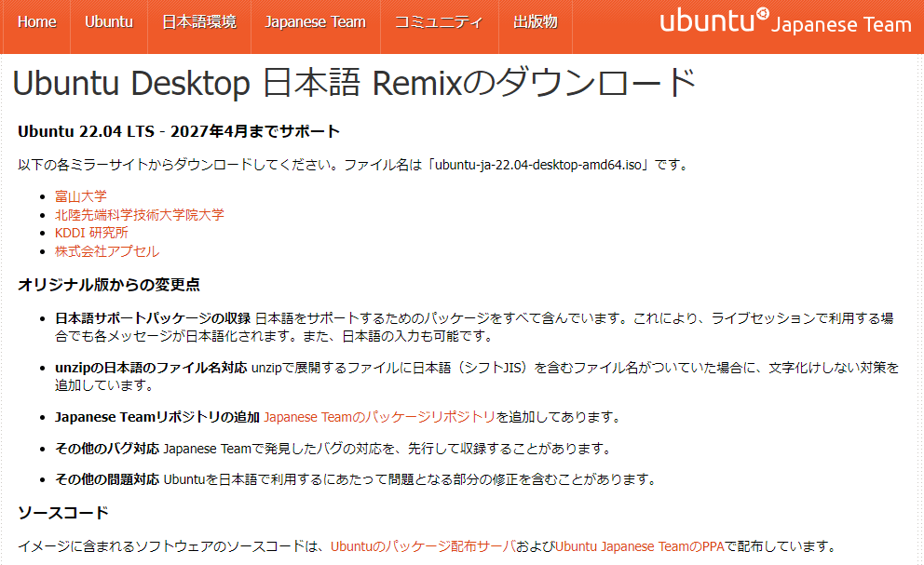This screenshot has width=924, height=565.
Task: Click bold text unzipの日本語のファイル名対応
Action: point(151,368)
